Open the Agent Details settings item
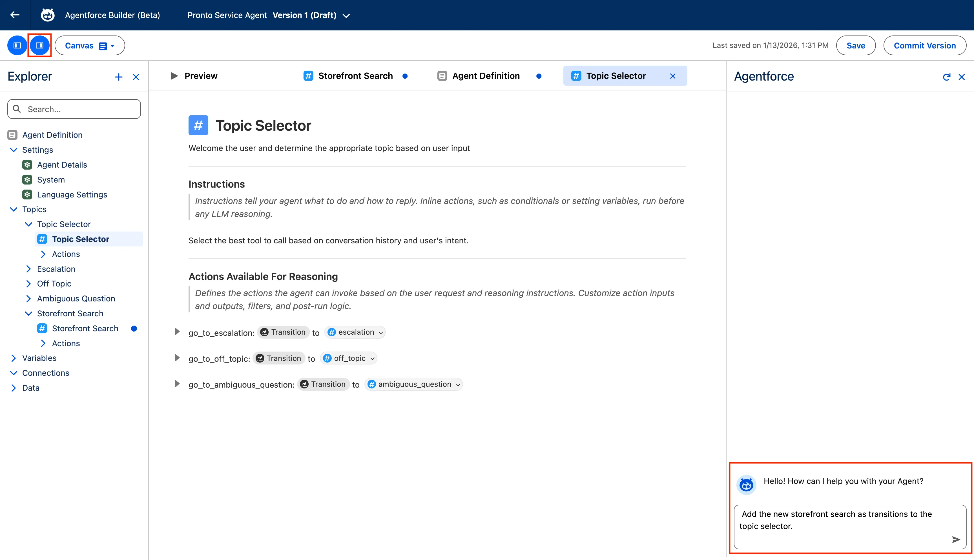 coord(62,165)
